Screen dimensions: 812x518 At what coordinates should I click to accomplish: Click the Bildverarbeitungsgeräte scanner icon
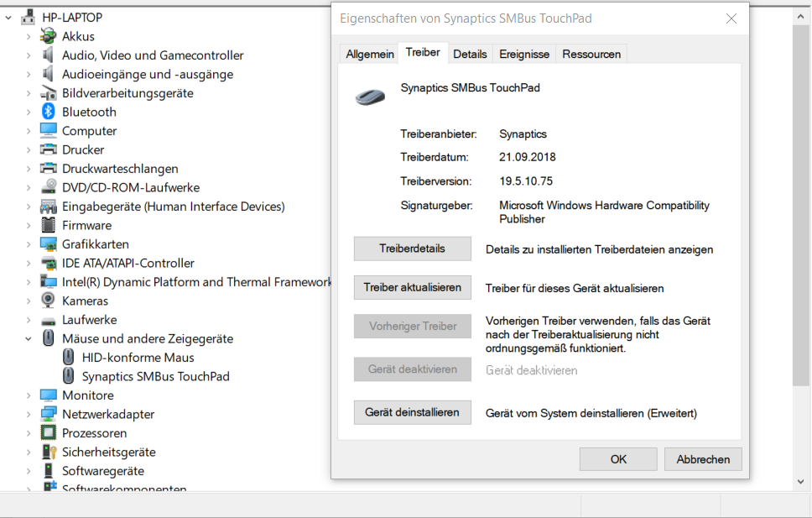coord(48,93)
